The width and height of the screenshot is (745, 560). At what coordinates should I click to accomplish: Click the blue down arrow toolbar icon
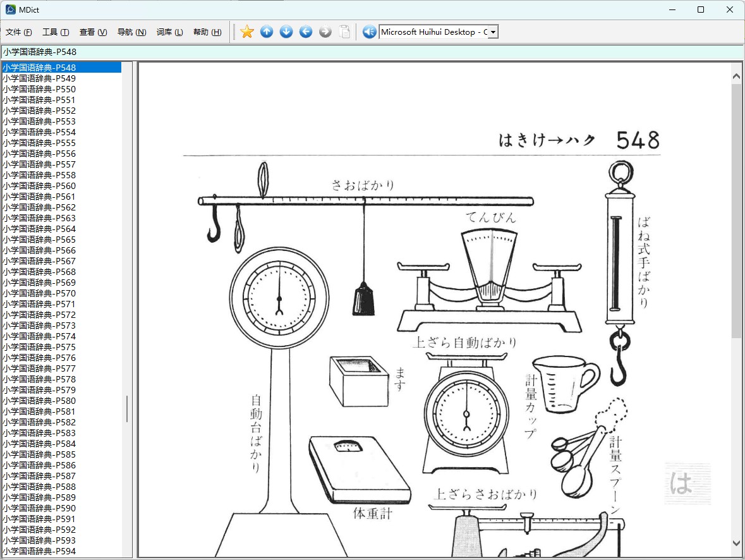click(286, 32)
